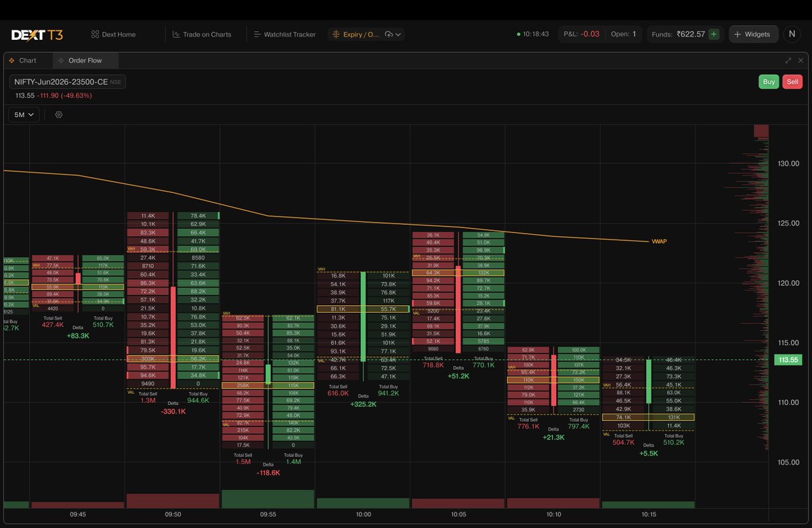Click the red Sell button
This screenshot has width=812, height=528.
pos(792,82)
